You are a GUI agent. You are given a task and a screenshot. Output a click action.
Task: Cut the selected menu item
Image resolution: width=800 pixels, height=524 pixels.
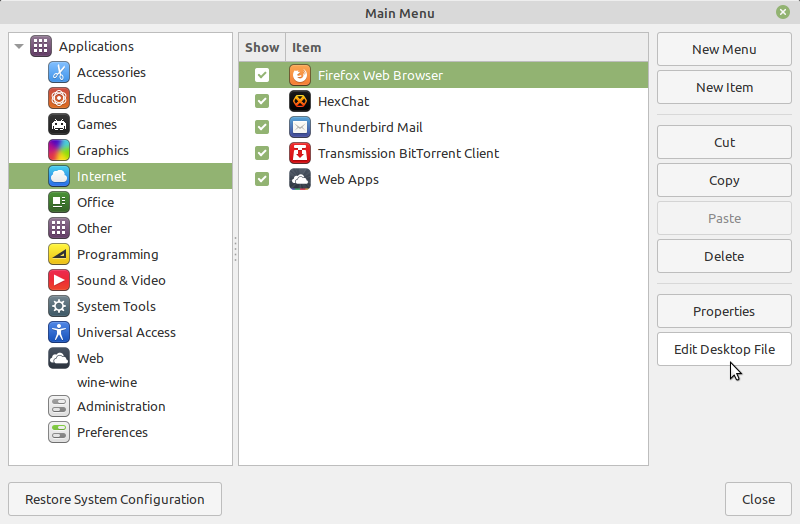[724, 142]
